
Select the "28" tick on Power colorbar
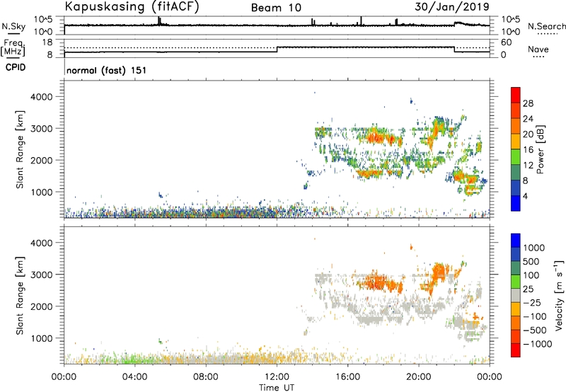pos(528,103)
